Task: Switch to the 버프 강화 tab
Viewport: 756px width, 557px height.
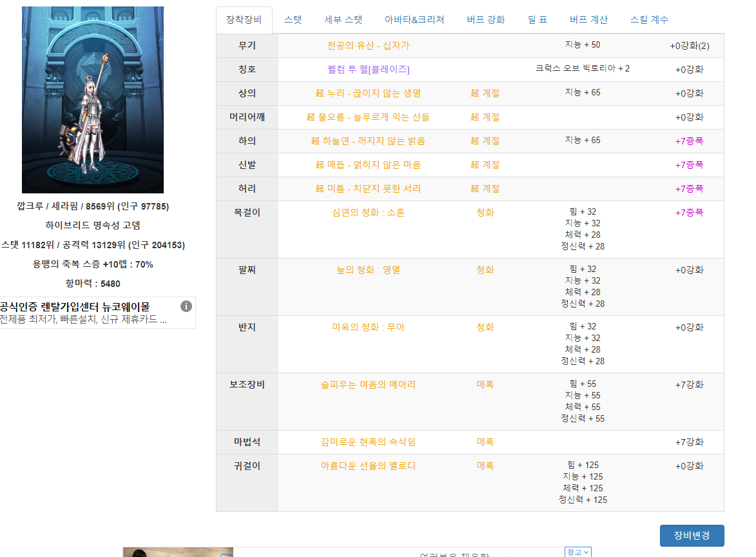Action: click(485, 20)
